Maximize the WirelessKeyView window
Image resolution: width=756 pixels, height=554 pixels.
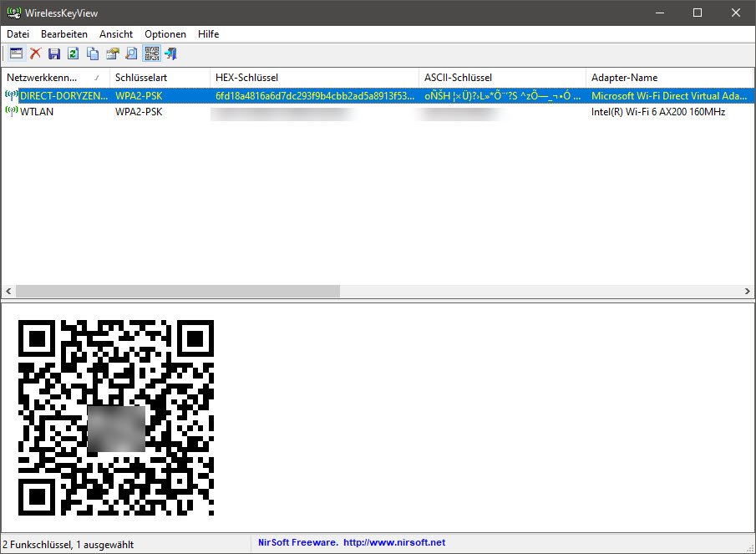(698, 13)
